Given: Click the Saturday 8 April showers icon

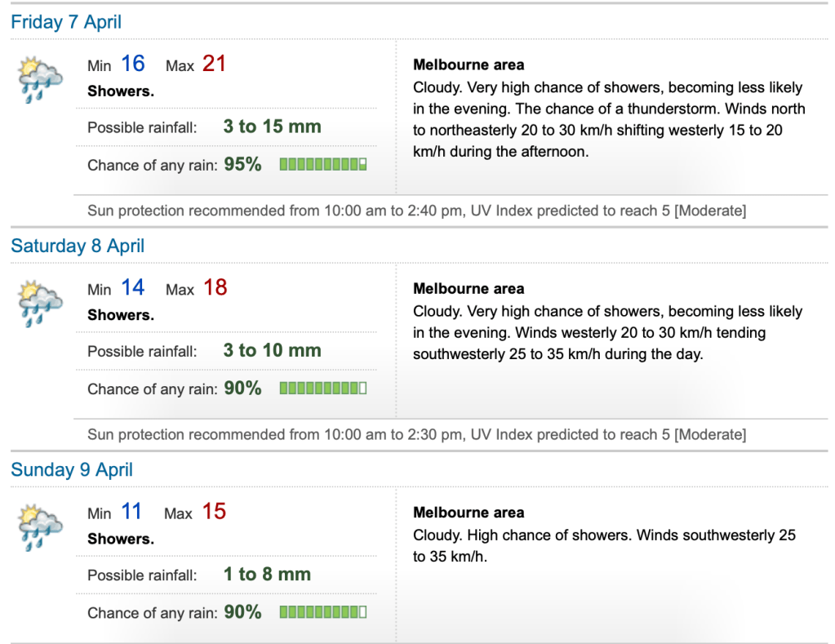Looking at the screenshot, I should click(41, 304).
